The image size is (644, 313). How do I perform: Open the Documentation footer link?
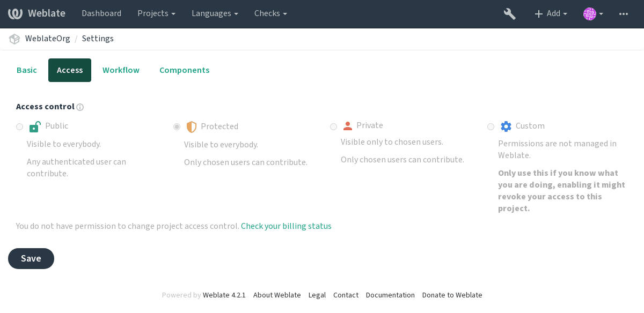click(x=390, y=295)
